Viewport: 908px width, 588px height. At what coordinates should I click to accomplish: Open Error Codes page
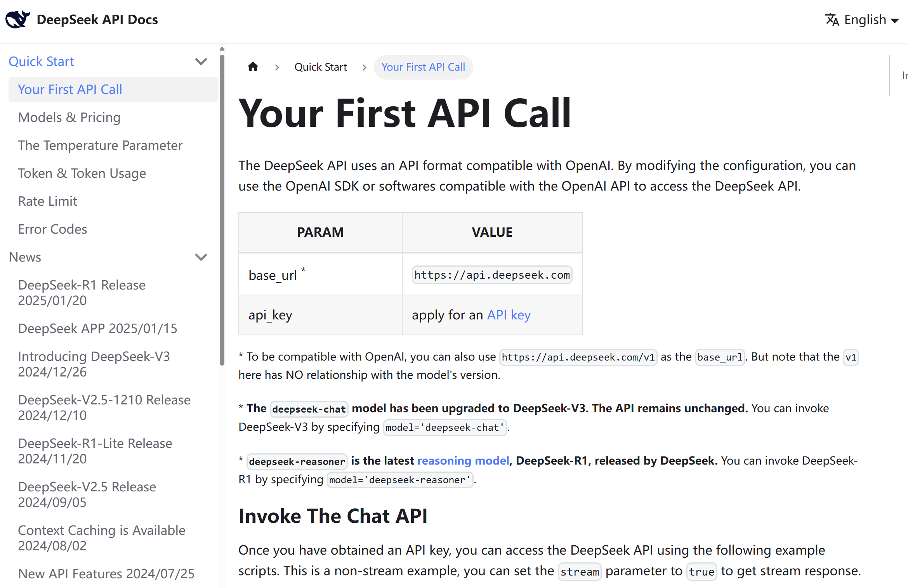(52, 229)
